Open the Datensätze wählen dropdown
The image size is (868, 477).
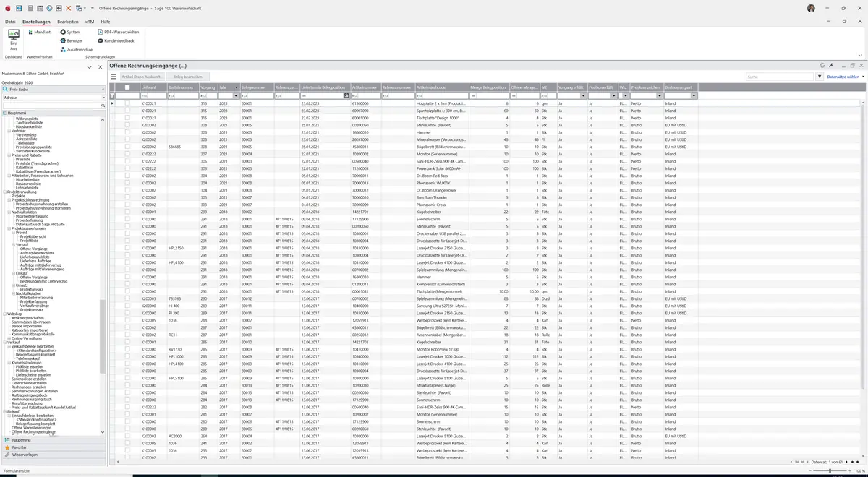coord(844,76)
